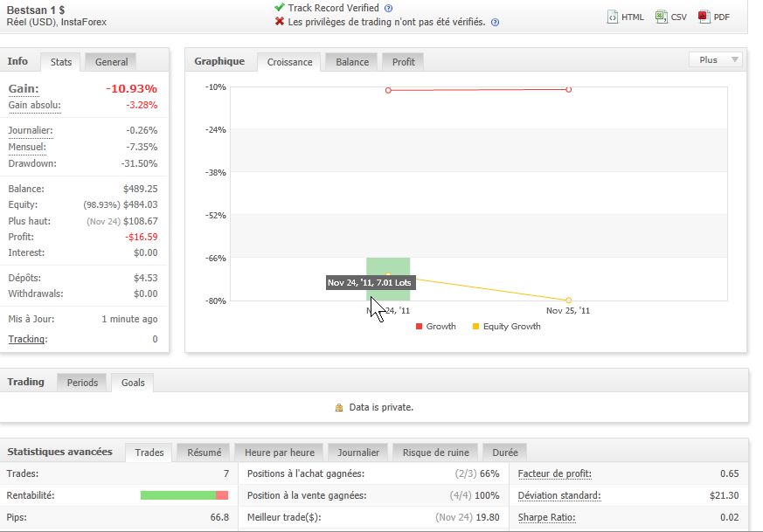Click the $4.53 deposits value
The image size is (763, 532).
(x=145, y=278)
